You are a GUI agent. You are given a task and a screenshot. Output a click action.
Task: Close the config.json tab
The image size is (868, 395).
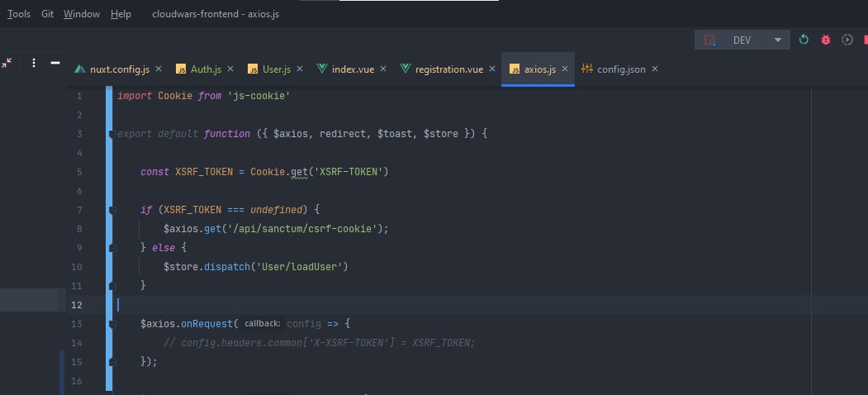point(655,69)
